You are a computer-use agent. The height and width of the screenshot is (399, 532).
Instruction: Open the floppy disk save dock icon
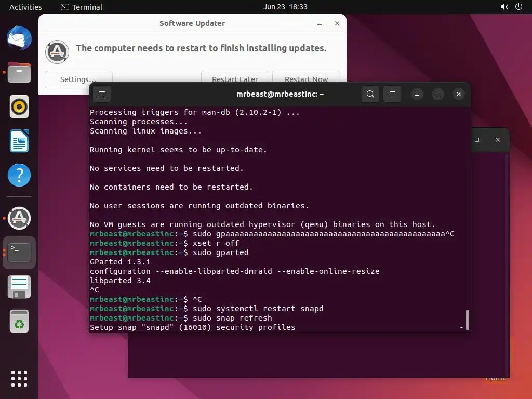pyautogui.click(x=19, y=287)
